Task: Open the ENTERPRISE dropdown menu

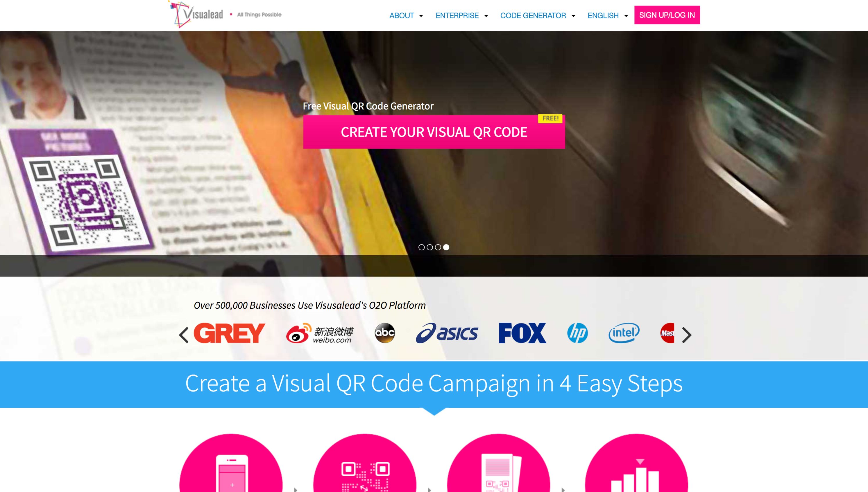Action: click(462, 16)
